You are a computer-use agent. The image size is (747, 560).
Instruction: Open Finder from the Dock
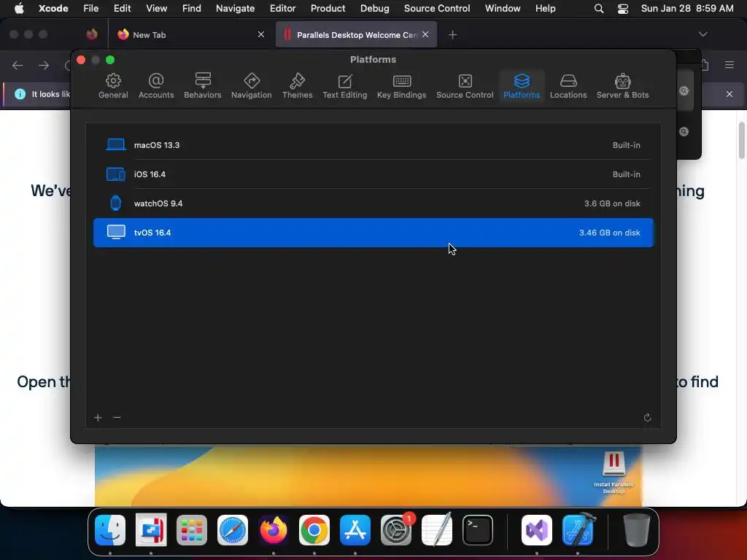coord(110,529)
